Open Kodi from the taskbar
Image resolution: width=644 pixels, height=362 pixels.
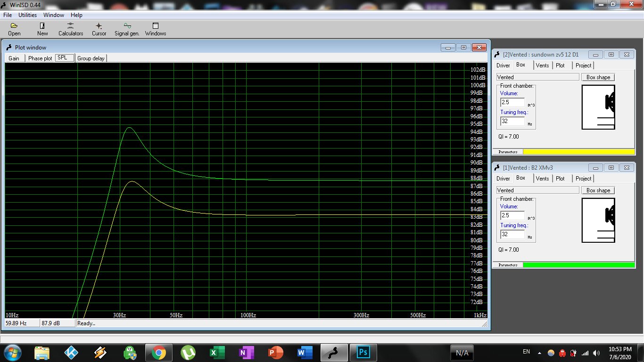point(71,353)
